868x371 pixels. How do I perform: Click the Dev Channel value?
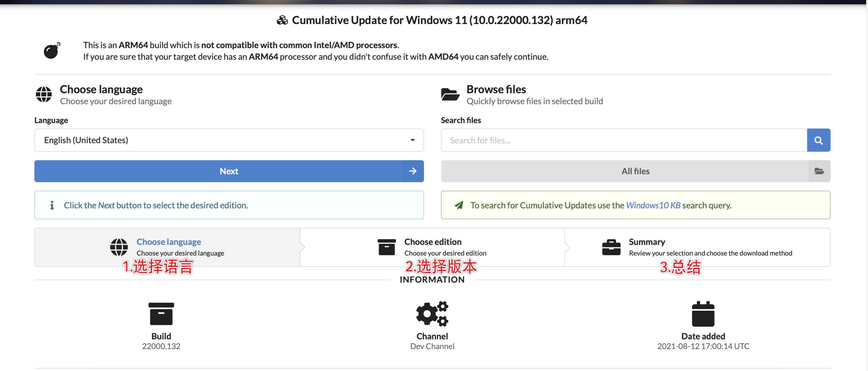(x=432, y=346)
